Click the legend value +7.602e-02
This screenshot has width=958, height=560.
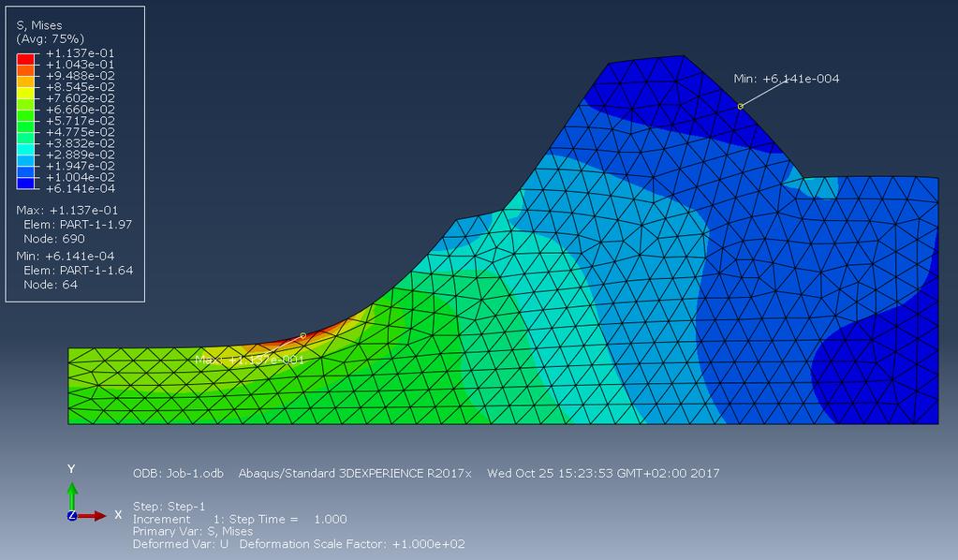tap(80, 98)
